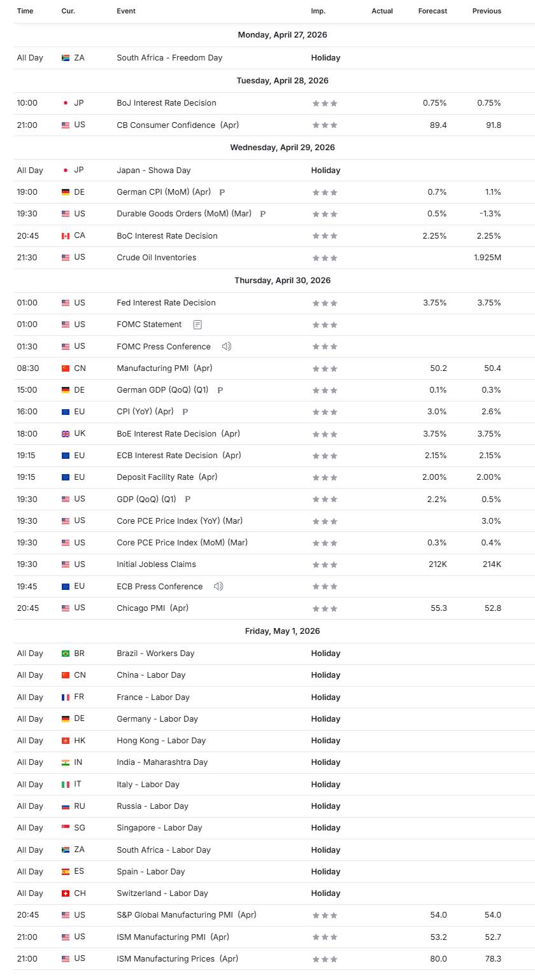Click the preliminary 'P' icon beside Durable Goods Orders
The width and height of the screenshot is (535, 980).
[x=262, y=214]
